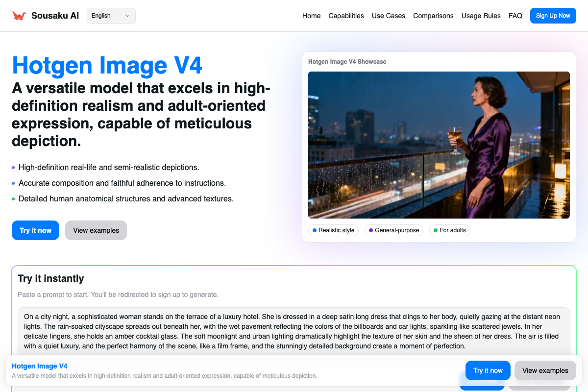Select the For adults tag
The image size is (588, 392).
point(449,230)
